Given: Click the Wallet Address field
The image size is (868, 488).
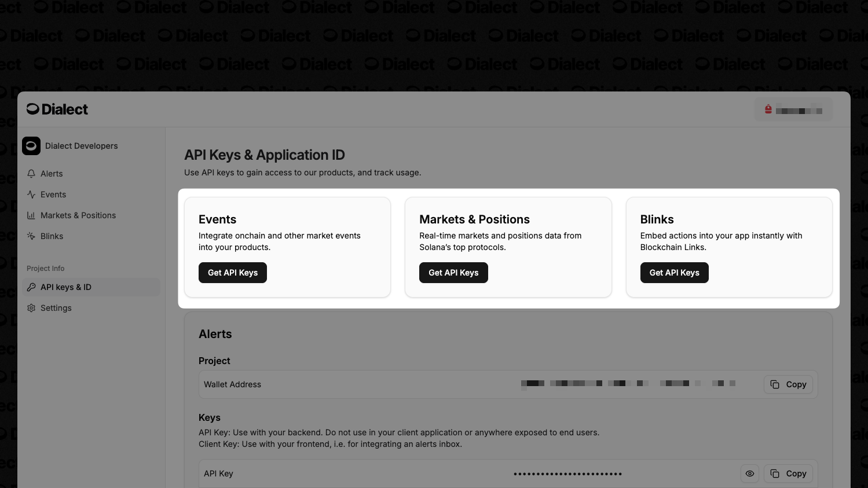Looking at the screenshot, I should click(508, 384).
